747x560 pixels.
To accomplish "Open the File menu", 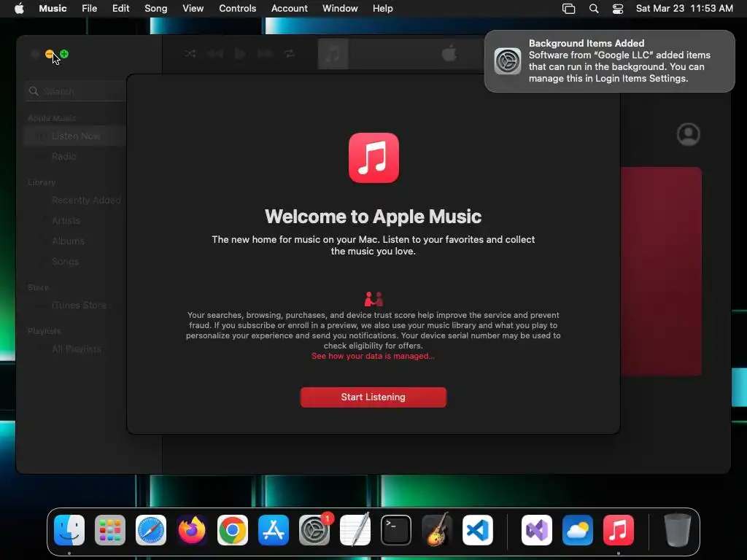I will tap(89, 9).
